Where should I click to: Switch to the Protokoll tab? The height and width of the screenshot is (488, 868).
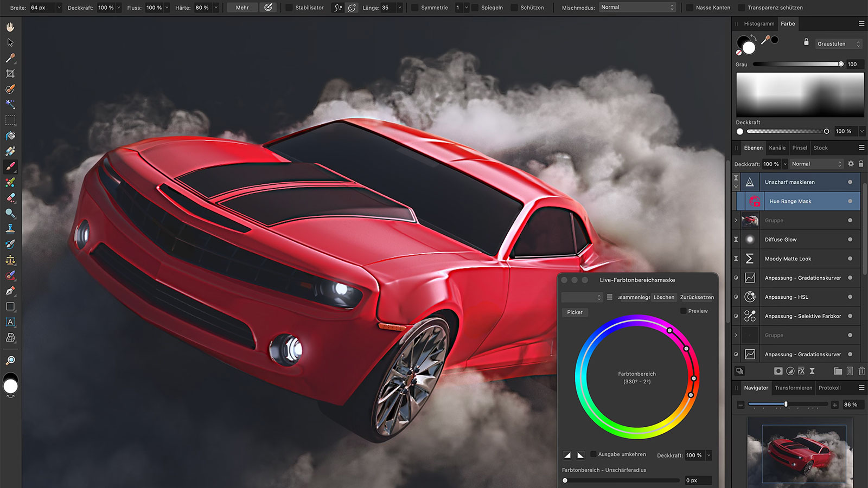click(829, 388)
